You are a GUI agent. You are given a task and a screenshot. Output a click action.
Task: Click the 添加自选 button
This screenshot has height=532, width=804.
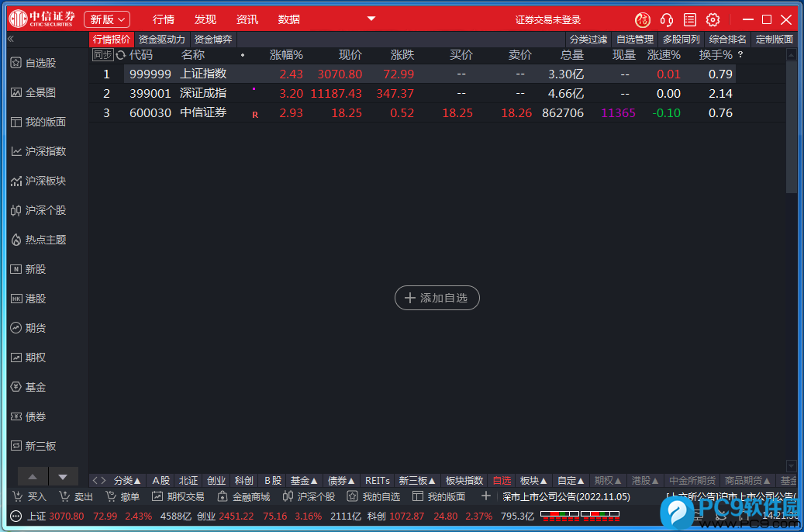(437, 298)
